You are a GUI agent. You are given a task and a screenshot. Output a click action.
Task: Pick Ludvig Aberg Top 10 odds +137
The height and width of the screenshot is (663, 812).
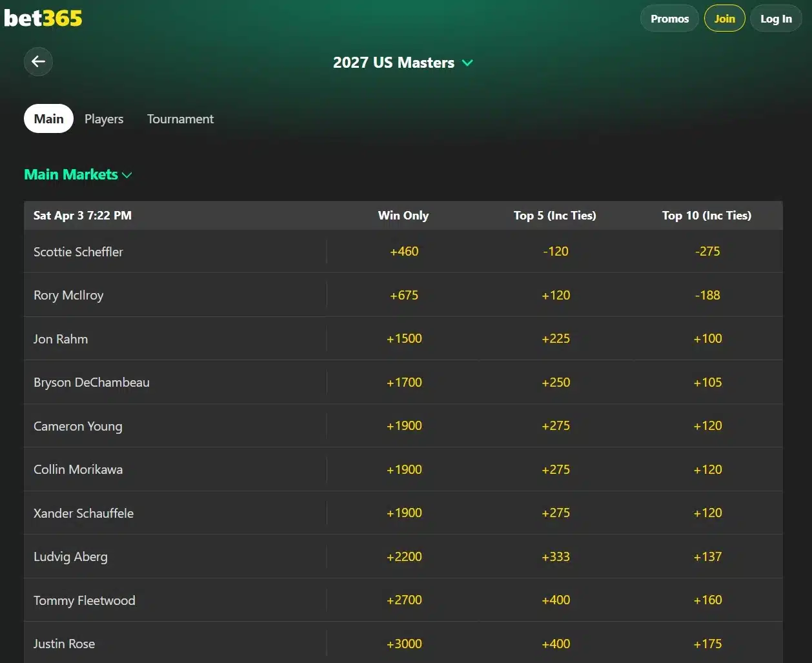(x=707, y=556)
